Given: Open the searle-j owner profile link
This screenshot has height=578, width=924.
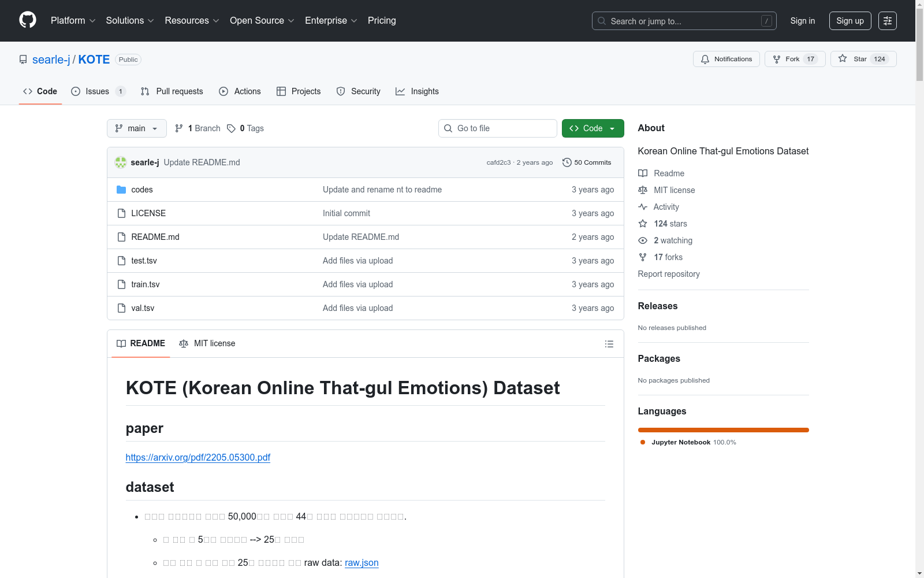Looking at the screenshot, I should 51,60.
